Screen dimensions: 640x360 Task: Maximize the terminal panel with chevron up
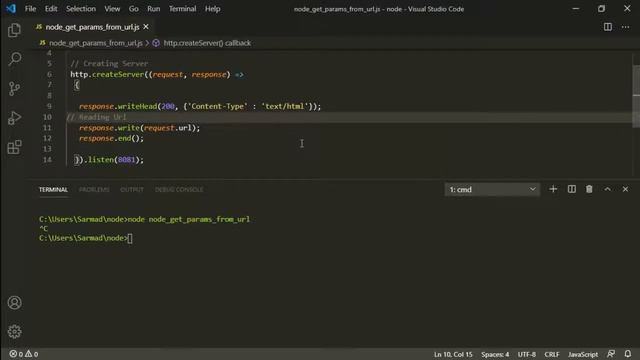pos(607,189)
